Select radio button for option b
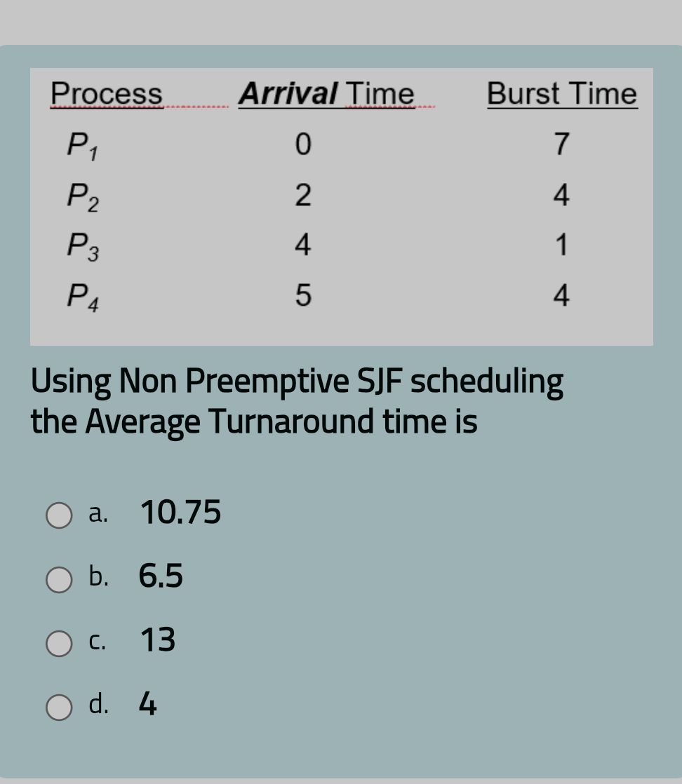682x784 pixels. pyautogui.click(x=60, y=580)
